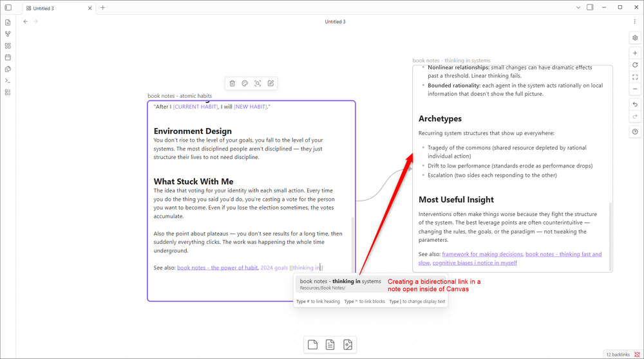The image size is (644, 359).
Task: Redo canvas action
Action: [635, 116]
